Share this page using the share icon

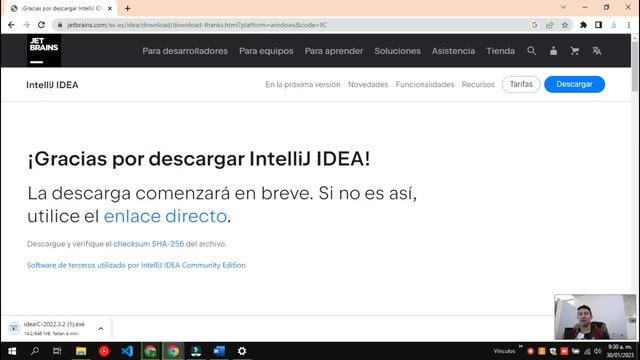pos(549,25)
